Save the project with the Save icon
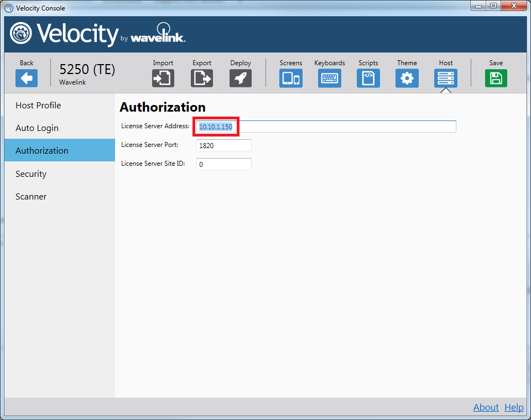 pos(496,78)
